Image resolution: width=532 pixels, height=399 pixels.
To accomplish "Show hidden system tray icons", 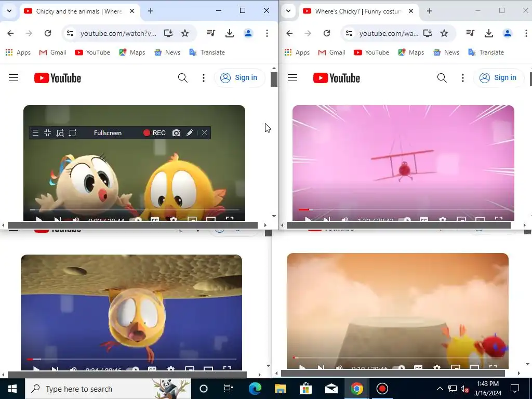I will tap(440, 389).
